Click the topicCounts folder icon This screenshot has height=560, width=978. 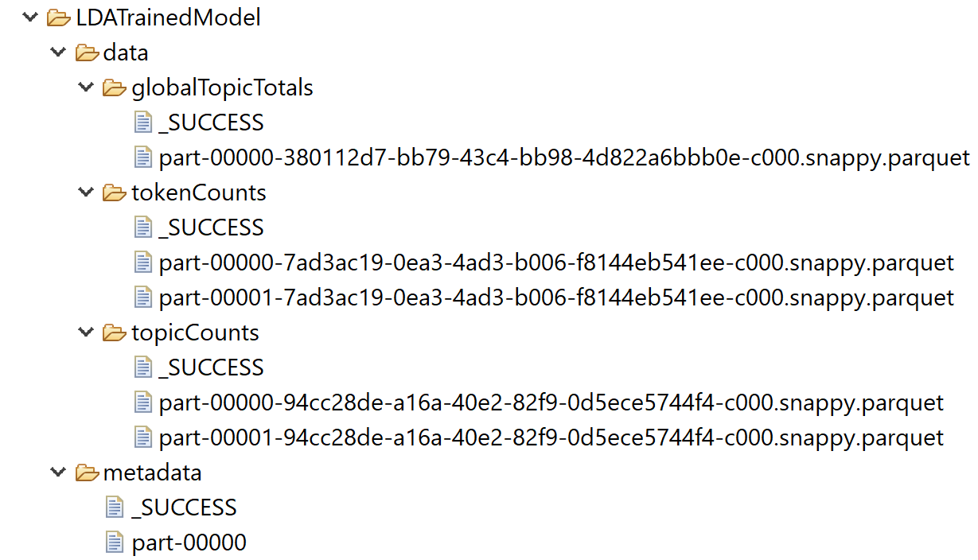115,332
